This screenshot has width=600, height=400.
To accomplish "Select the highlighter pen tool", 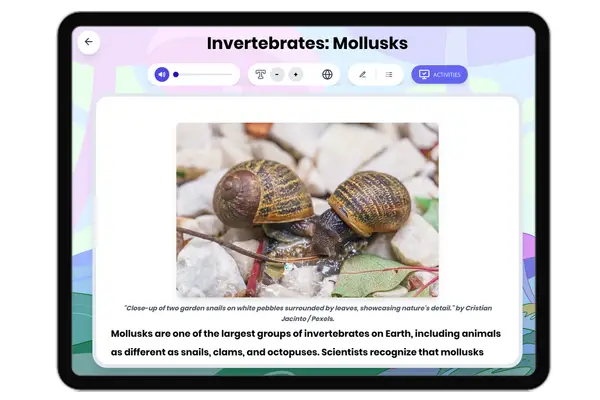I will coord(362,74).
